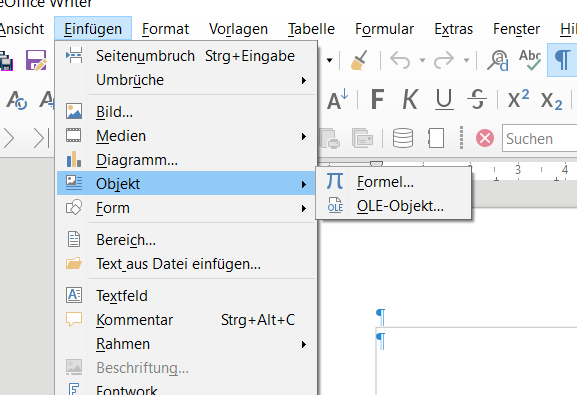The width and height of the screenshot is (577, 395).
Task: Toggle formatting marks pilcrow button
Action: pos(562,60)
